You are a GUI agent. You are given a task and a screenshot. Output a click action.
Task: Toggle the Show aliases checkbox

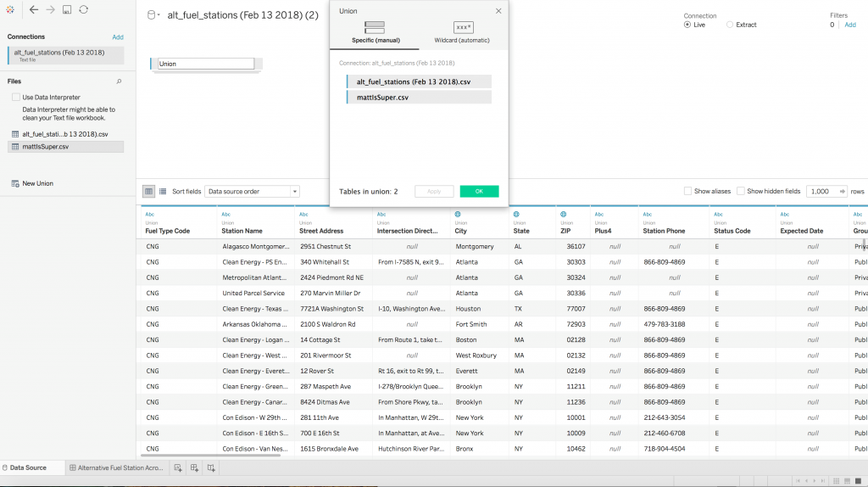[687, 191]
